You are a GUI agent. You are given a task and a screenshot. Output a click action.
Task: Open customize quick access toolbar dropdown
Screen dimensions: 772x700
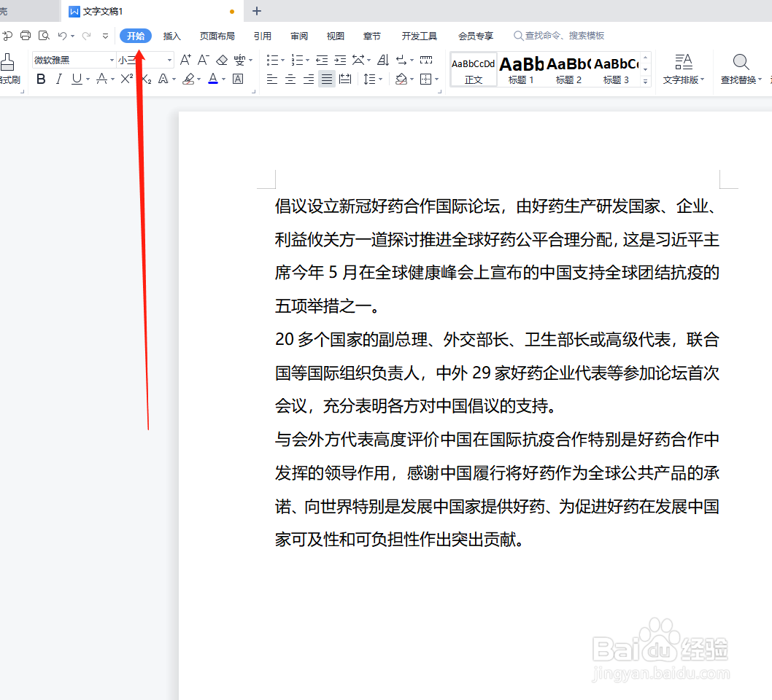click(105, 36)
